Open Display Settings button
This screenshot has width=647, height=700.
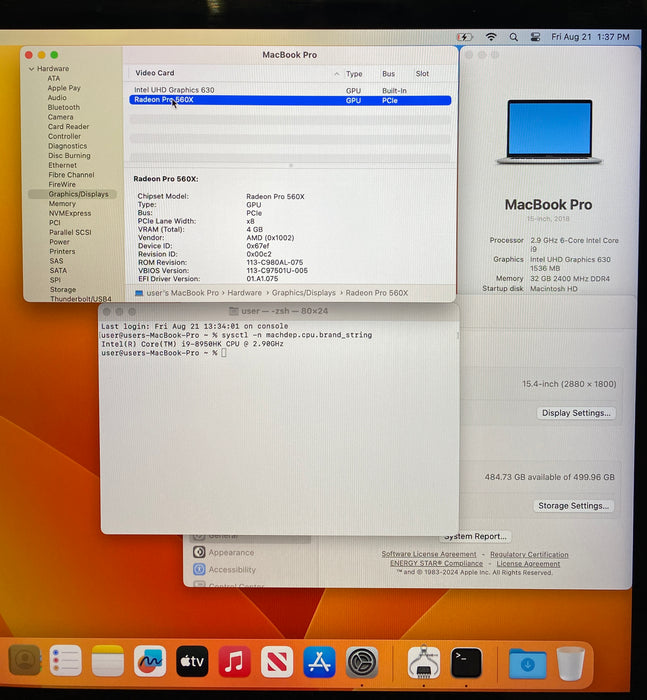click(x=576, y=413)
